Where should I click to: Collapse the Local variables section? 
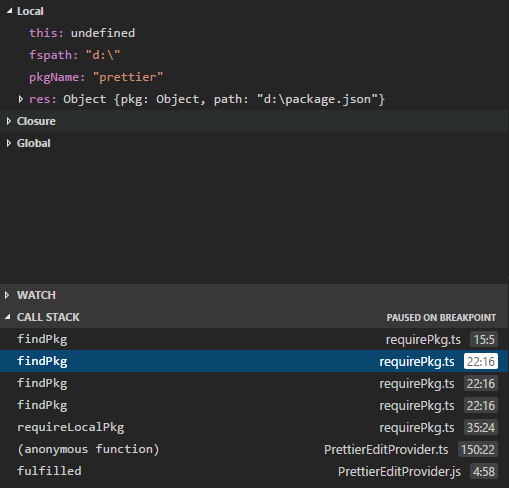pyautogui.click(x=9, y=11)
